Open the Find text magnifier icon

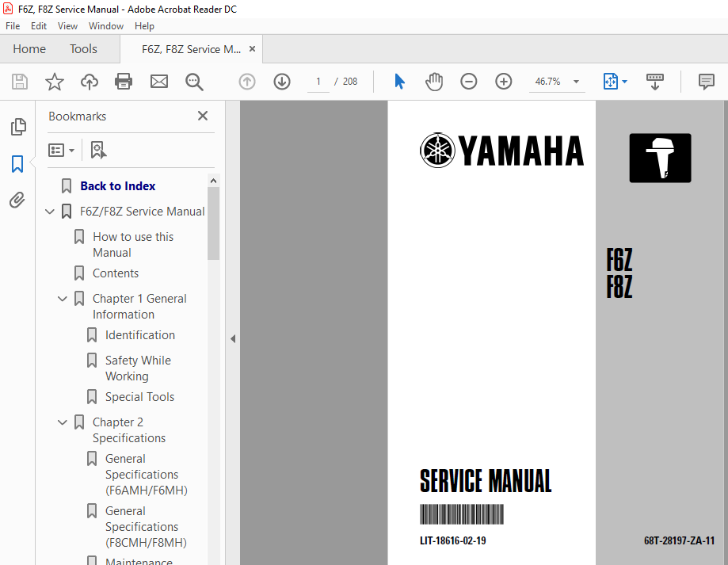pyautogui.click(x=194, y=82)
